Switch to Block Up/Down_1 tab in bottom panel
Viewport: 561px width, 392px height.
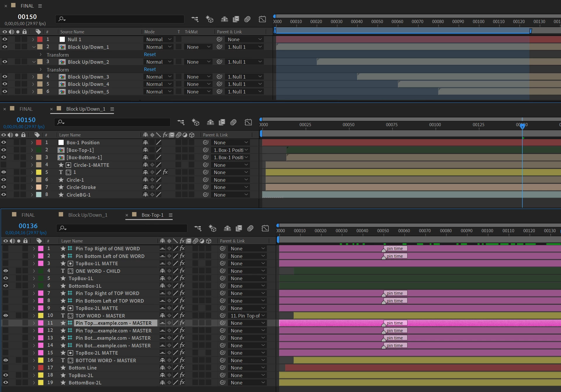click(x=88, y=215)
